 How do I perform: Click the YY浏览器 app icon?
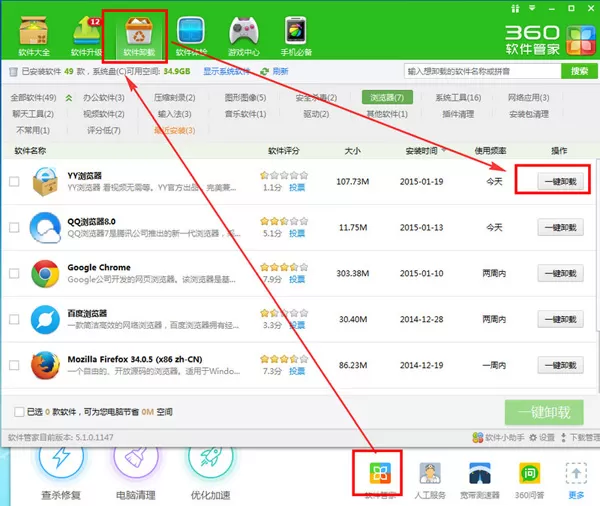point(45,181)
